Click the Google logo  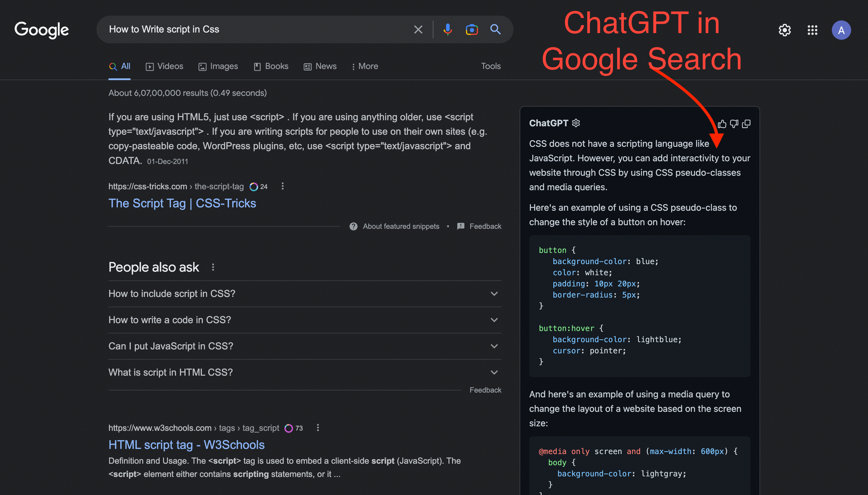click(x=42, y=30)
